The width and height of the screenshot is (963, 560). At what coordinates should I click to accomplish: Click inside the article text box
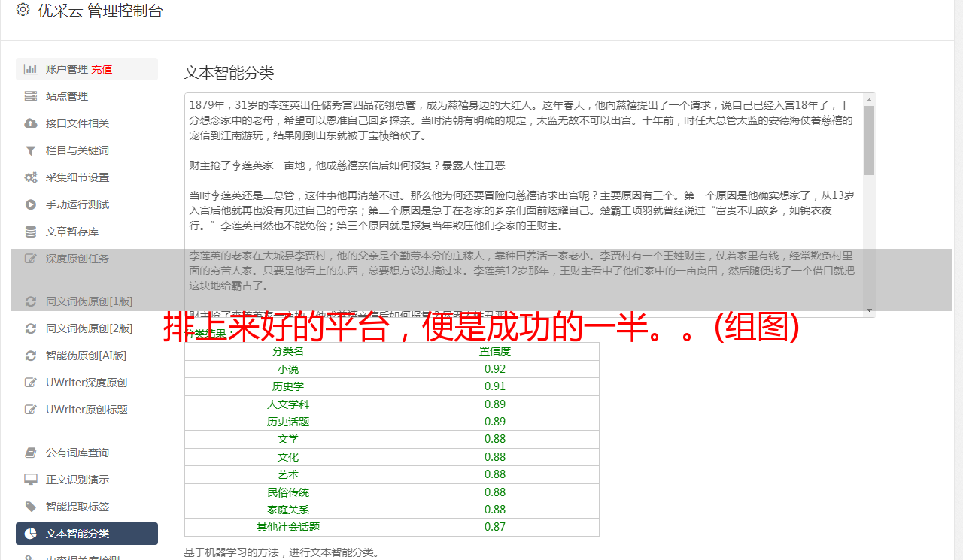click(524, 204)
